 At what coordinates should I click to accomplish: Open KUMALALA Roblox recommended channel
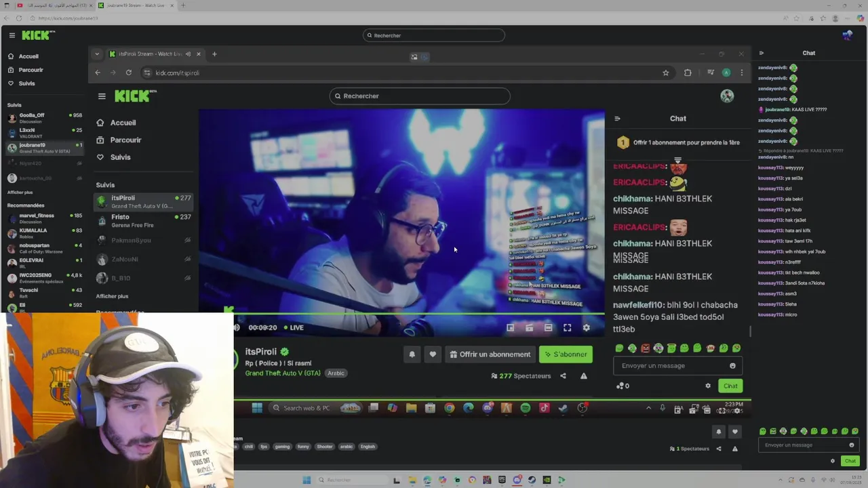[45, 233]
